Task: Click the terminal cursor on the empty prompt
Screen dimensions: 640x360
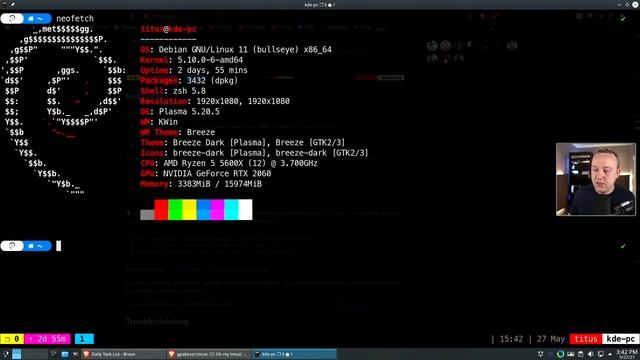Action: tap(58, 246)
